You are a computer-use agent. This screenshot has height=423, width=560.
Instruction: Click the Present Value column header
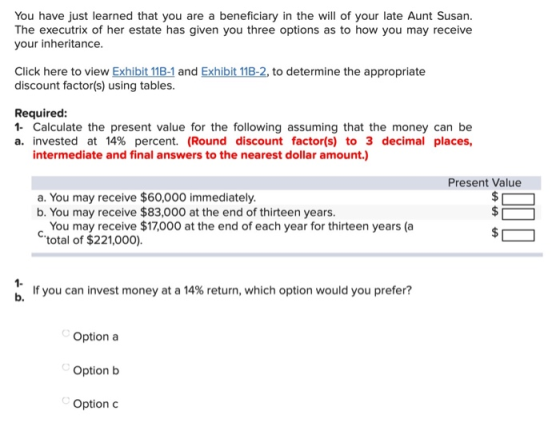[x=484, y=183]
